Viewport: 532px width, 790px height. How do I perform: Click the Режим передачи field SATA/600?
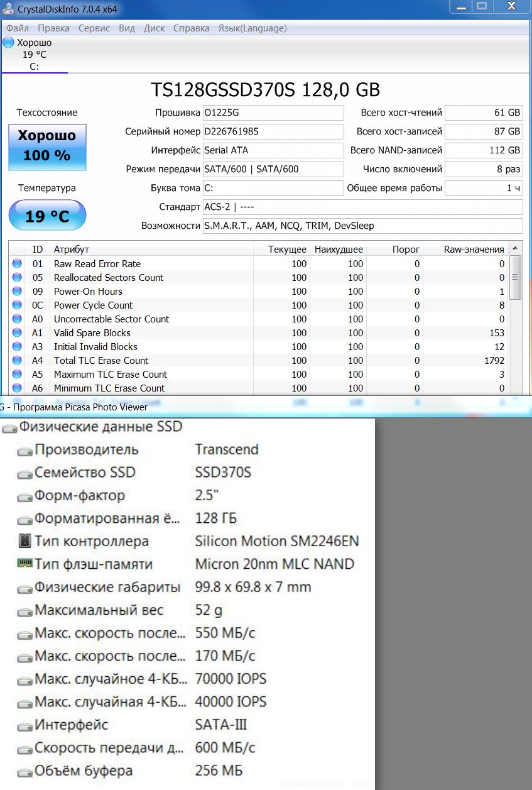click(273, 169)
